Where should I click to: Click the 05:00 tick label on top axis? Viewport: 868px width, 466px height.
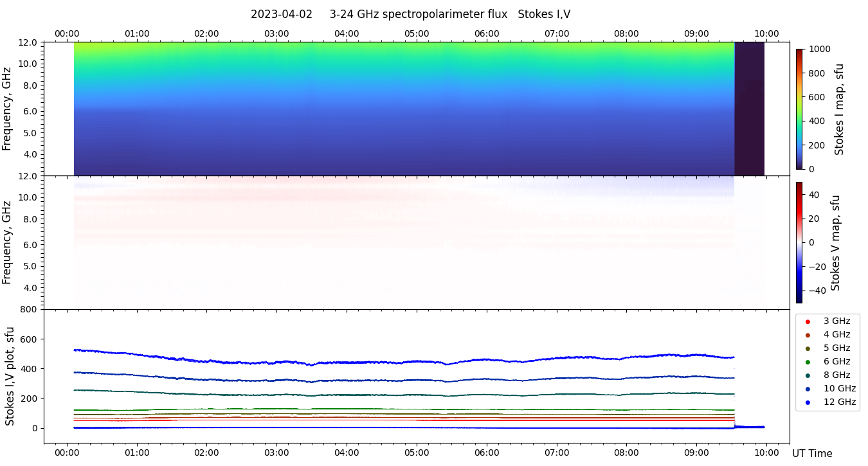(x=417, y=33)
